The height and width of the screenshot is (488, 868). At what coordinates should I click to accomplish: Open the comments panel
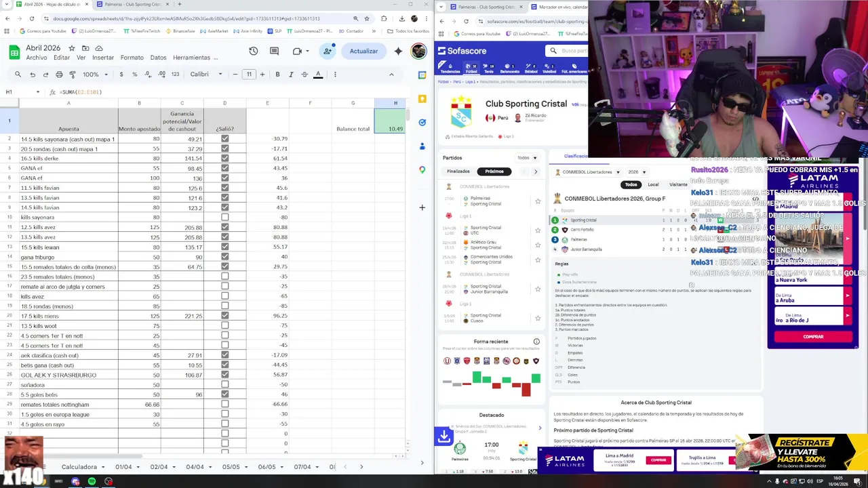tap(274, 51)
